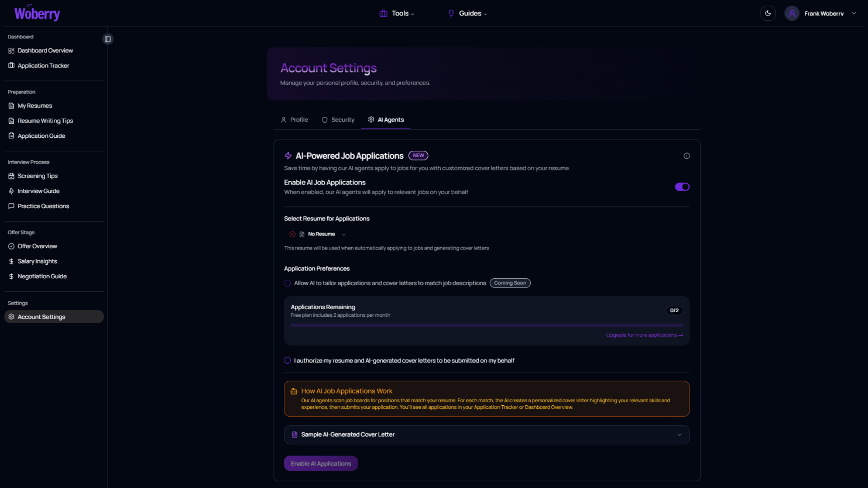Click red clear icon beside No Resume
This screenshot has width=868, height=488.
click(292, 235)
